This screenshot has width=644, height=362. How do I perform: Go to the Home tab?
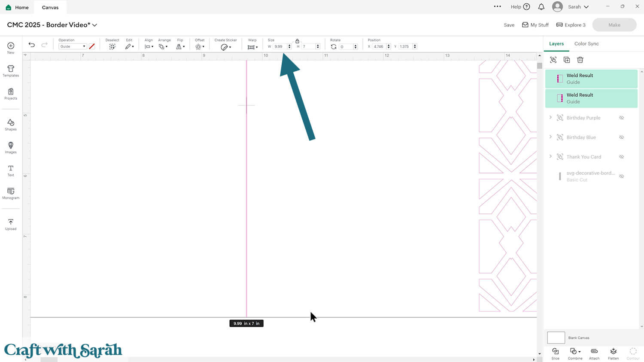coord(17,7)
